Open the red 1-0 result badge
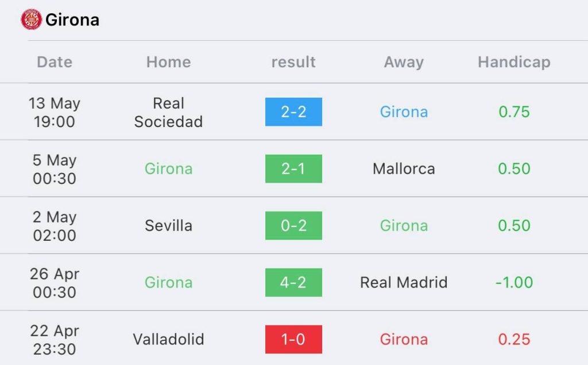 pos(293,340)
